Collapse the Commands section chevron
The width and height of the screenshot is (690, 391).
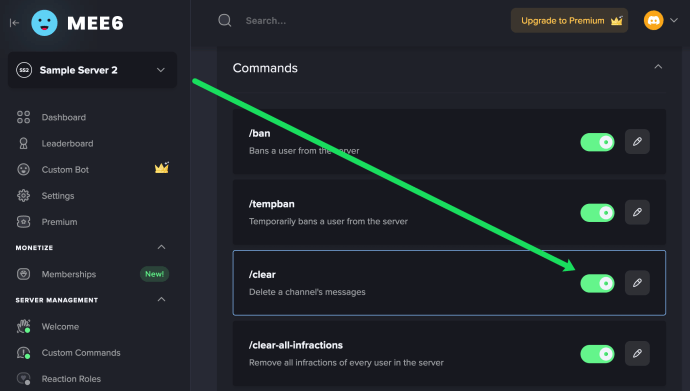pyautogui.click(x=658, y=67)
